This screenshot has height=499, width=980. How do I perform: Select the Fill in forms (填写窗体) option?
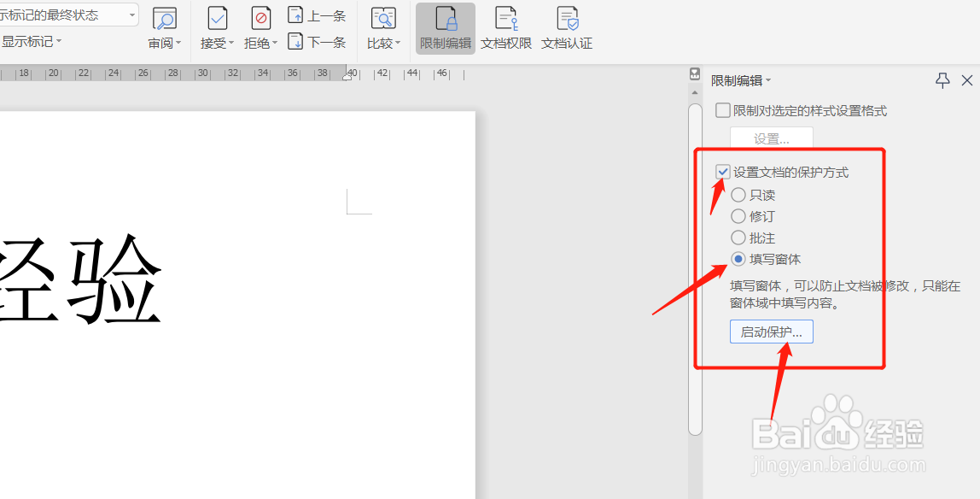point(738,259)
